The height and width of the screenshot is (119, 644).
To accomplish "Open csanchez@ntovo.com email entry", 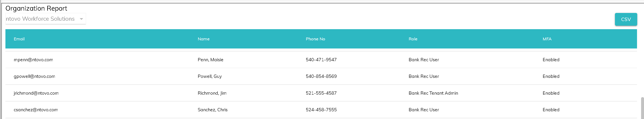I will pos(36,110).
